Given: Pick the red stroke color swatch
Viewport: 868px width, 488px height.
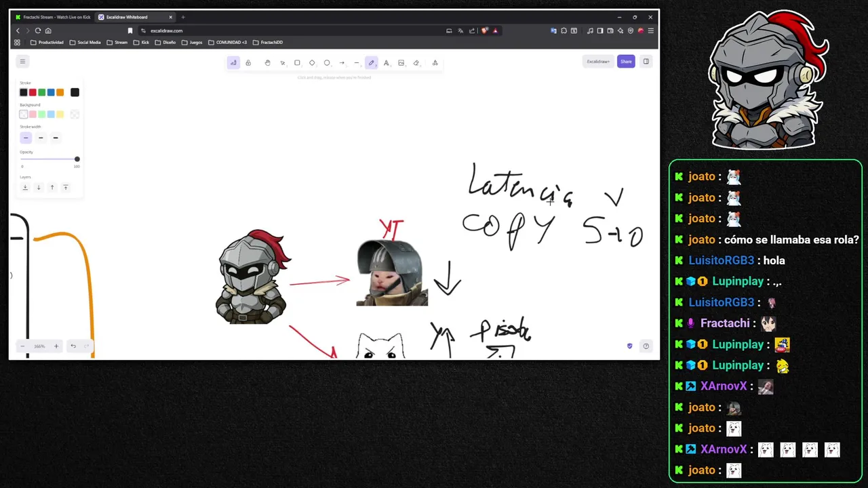Looking at the screenshot, I should pyautogui.click(x=33, y=92).
